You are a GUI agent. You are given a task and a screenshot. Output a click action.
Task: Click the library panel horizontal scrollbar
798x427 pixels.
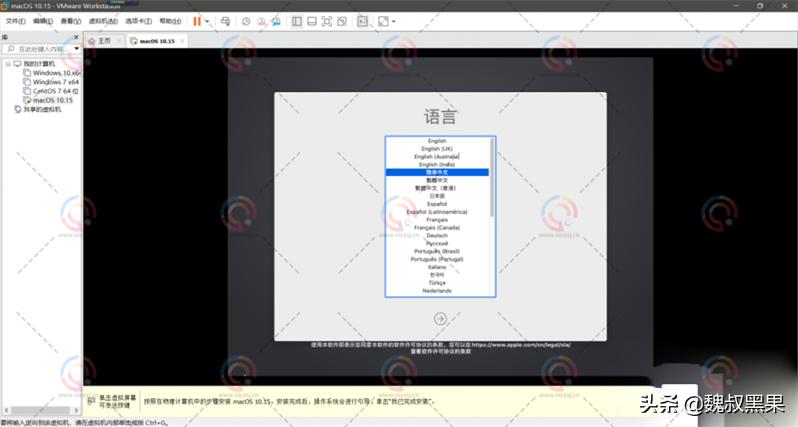click(41, 410)
